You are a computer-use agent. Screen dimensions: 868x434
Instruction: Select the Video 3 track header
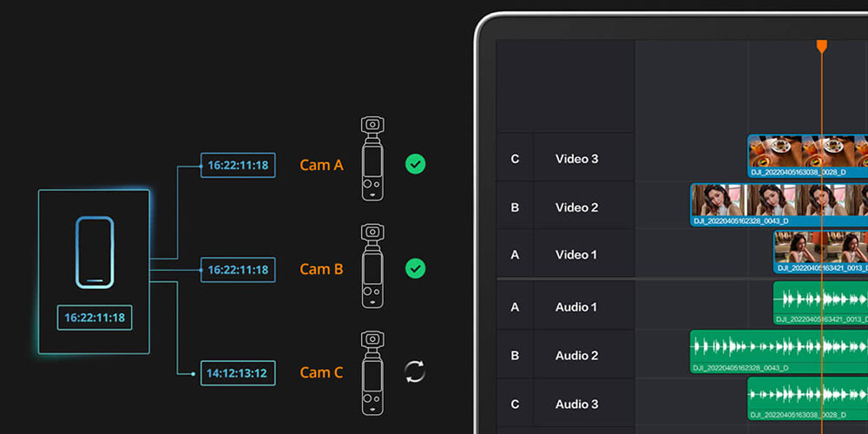[577, 159]
